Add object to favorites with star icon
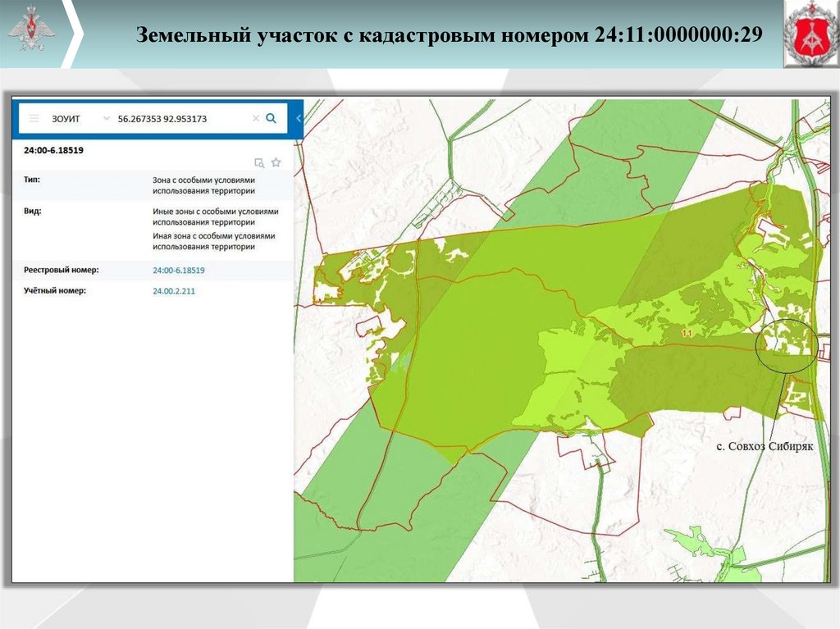Viewport: 840px width, 629px height. tap(276, 162)
